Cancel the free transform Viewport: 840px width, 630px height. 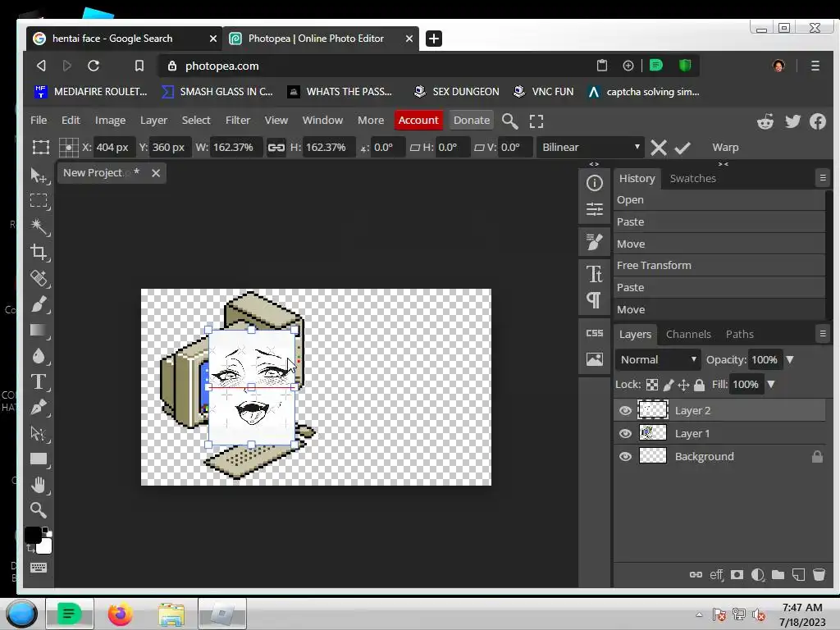(x=659, y=148)
